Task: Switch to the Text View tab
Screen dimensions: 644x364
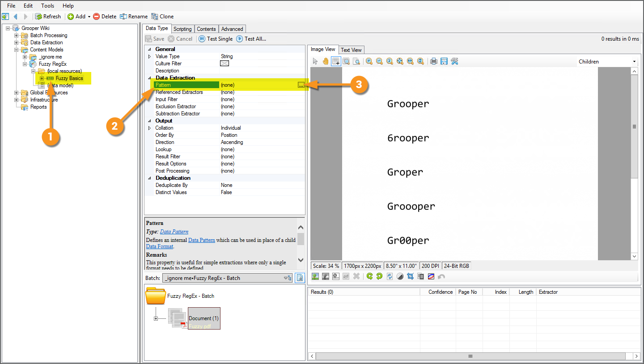Action: [351, 50]
